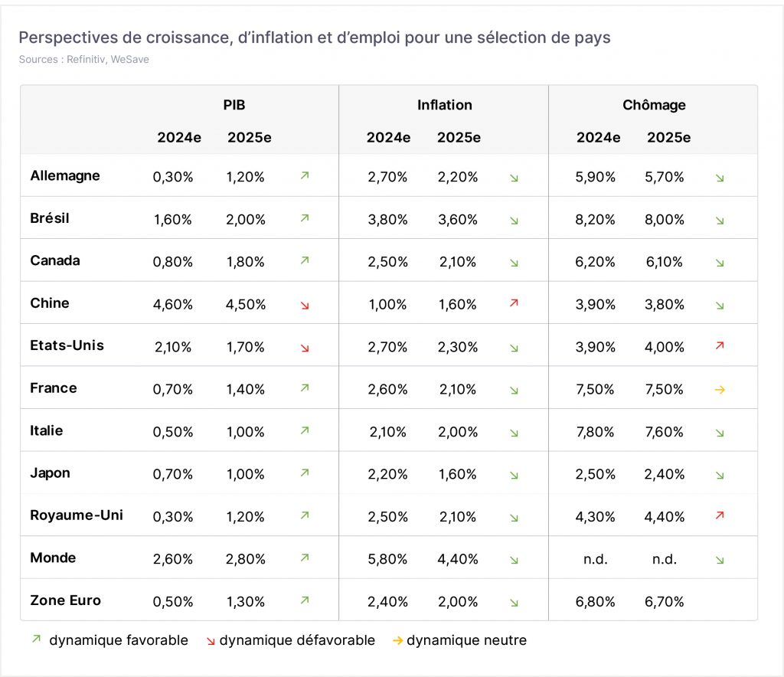784x677 pixels.
Task: Click the green favorable arrow in legend
Action: [36, 639]
